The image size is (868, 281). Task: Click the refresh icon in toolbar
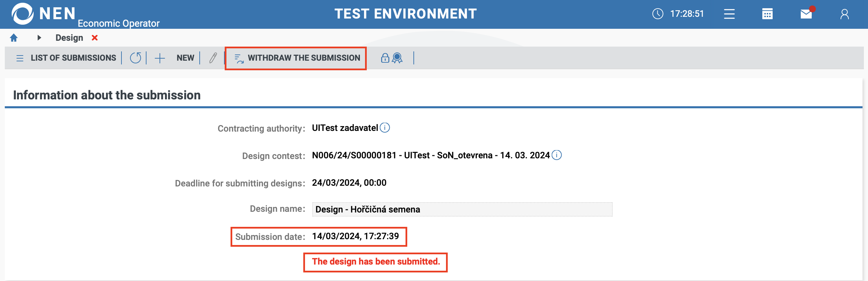point(136,58)
